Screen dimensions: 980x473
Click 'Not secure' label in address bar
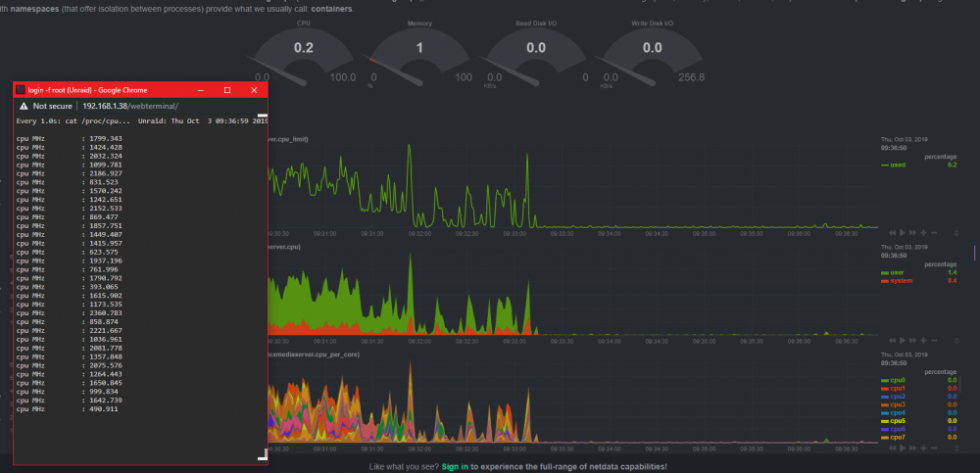tap(53, 106)
